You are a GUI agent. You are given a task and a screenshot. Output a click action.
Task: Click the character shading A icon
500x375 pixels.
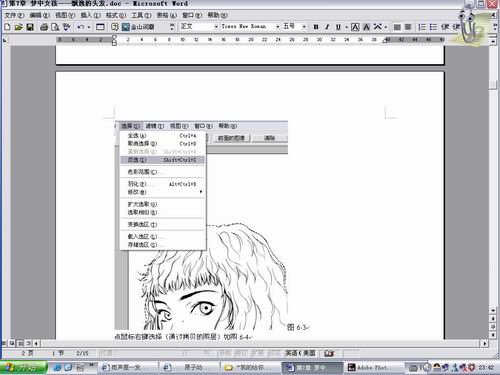pos(366,27)
